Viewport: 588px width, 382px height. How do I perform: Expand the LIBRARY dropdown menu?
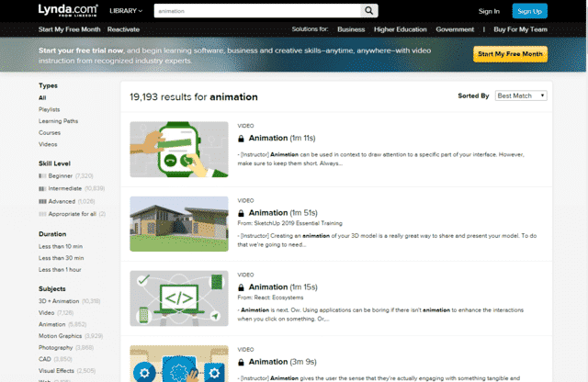(x=126, y=11)
